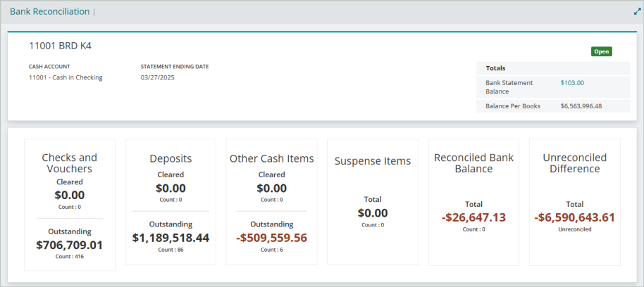Click the -$6,590,643.61 unreconciled total

click(x=574, y=217)
